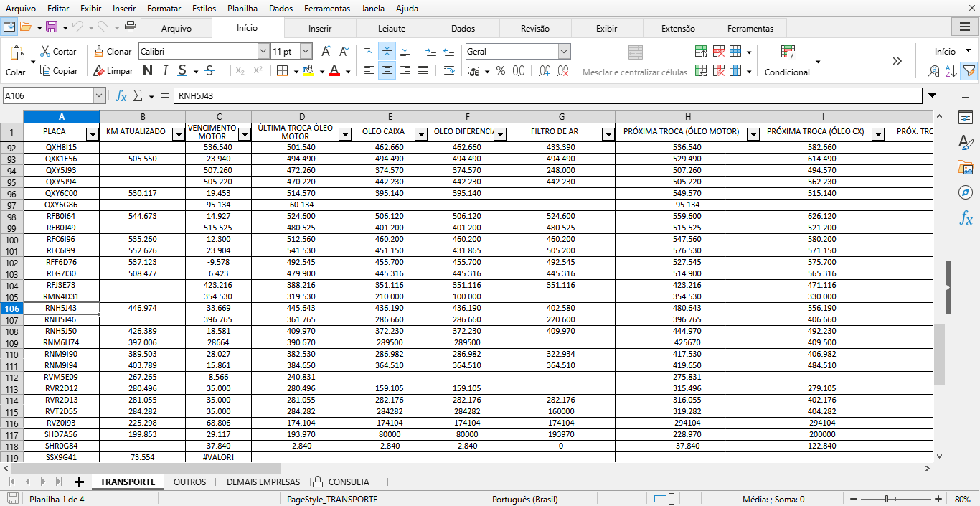Toggle center horizontal alignment
Screen dimensions: 980x506
387,71
